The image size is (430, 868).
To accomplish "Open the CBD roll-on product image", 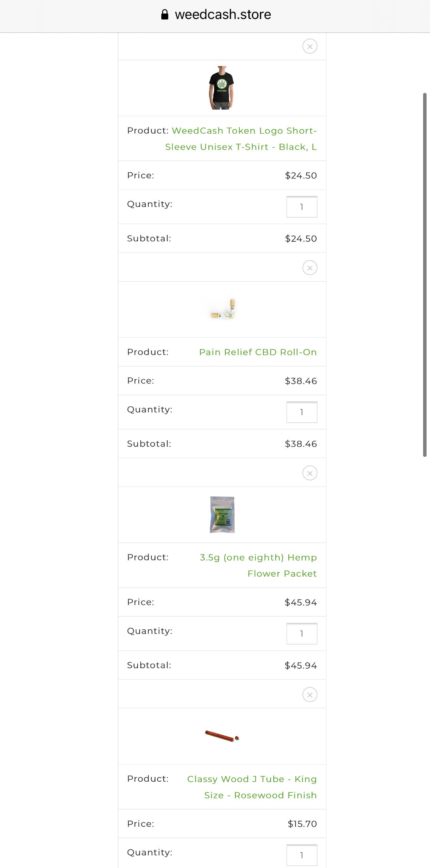I will pyautogui.click(x=223, y=309).
